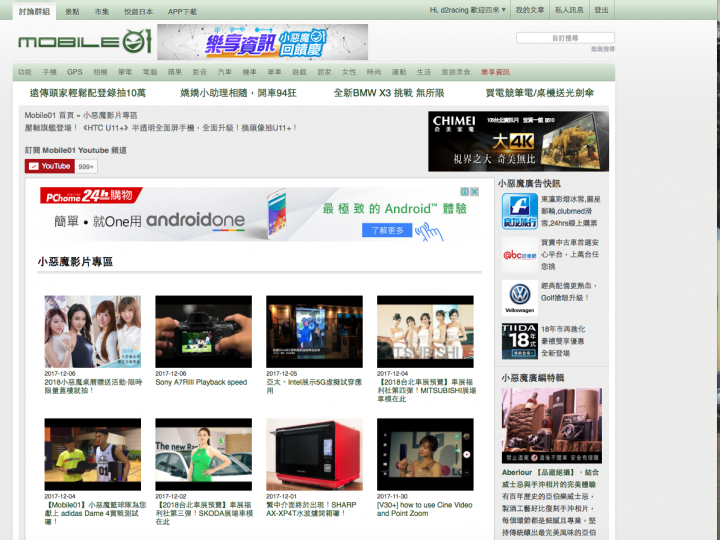720x540 pixels.
Task: Open the GPS category
Action: click(74, 72)
